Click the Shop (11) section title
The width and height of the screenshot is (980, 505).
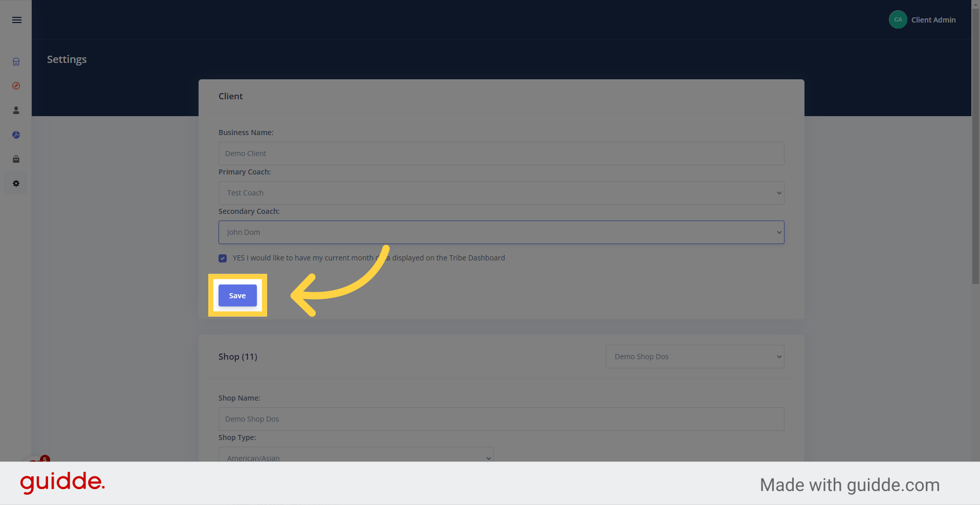pyautogui.click(x=238, y=357)
